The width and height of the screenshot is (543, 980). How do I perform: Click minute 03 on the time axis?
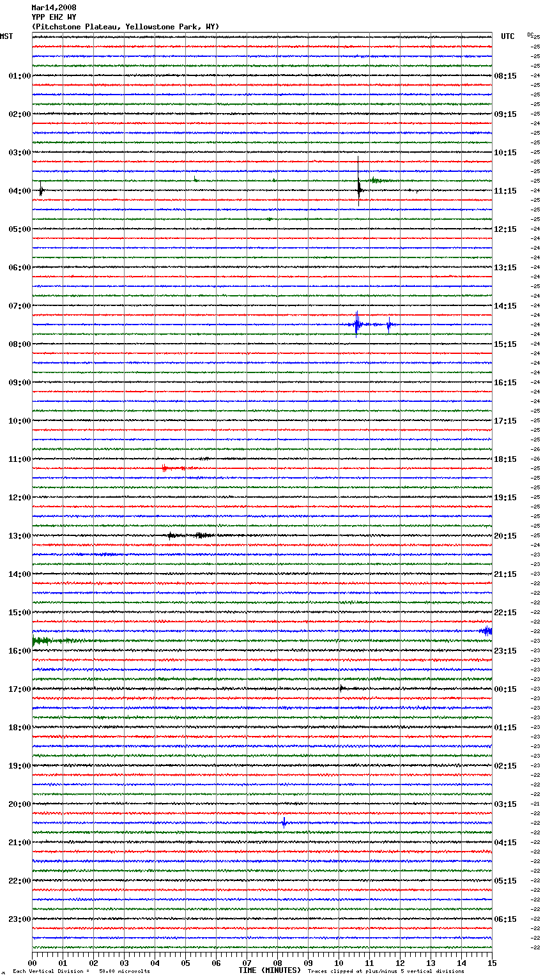tap(125, 963)
